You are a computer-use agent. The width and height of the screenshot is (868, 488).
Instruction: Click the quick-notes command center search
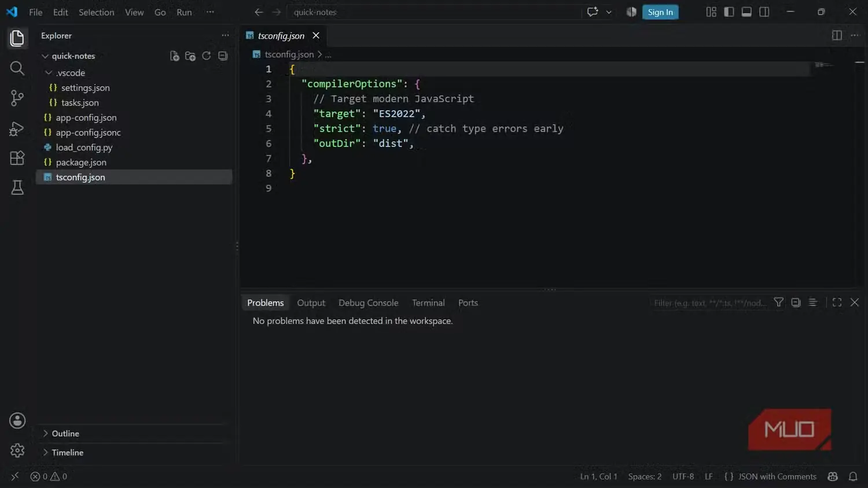coord(434,12)
